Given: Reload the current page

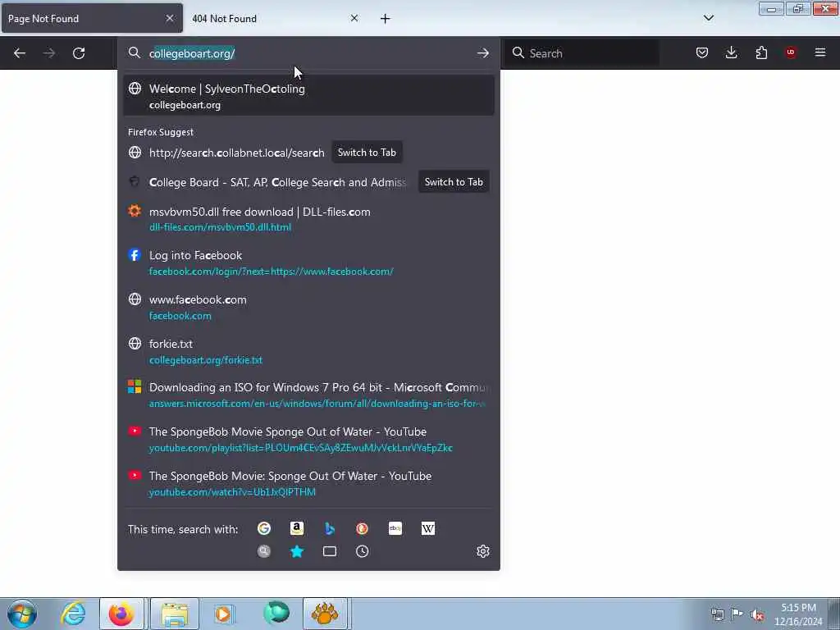Looking at the screenshot, I should click(79, 53).
